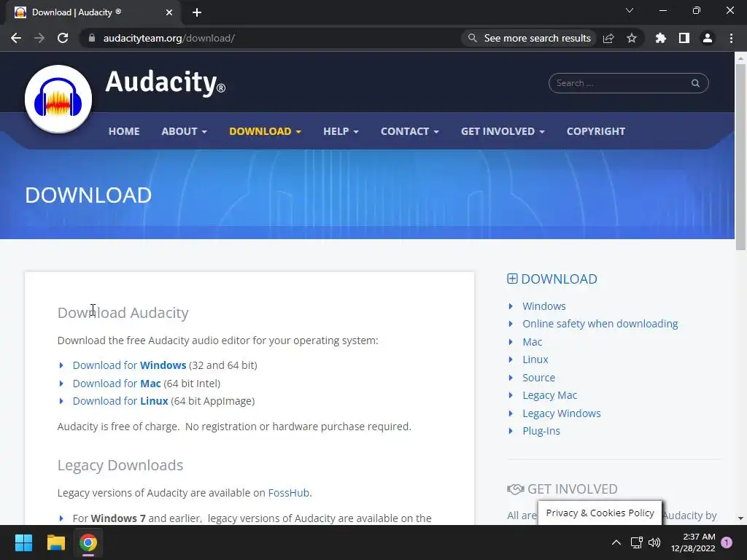Open Online safety when downloading link
Screen dimensions: 747x560
[x=600, y=324]
